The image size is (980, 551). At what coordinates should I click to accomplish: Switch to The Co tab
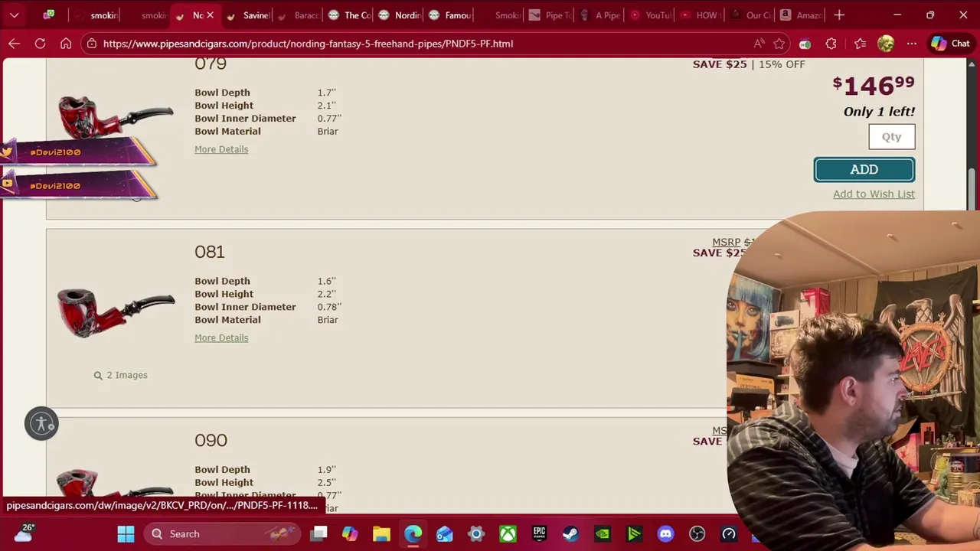pyautogui.click(x=349, y=15)
